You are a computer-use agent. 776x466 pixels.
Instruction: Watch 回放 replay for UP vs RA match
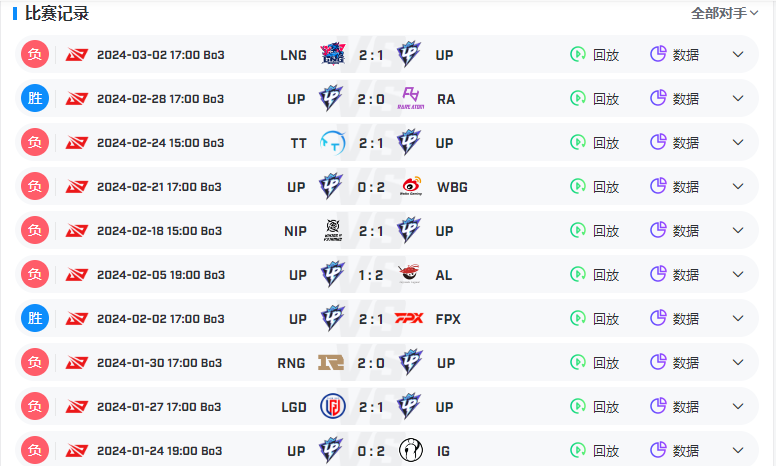(594, 98)
